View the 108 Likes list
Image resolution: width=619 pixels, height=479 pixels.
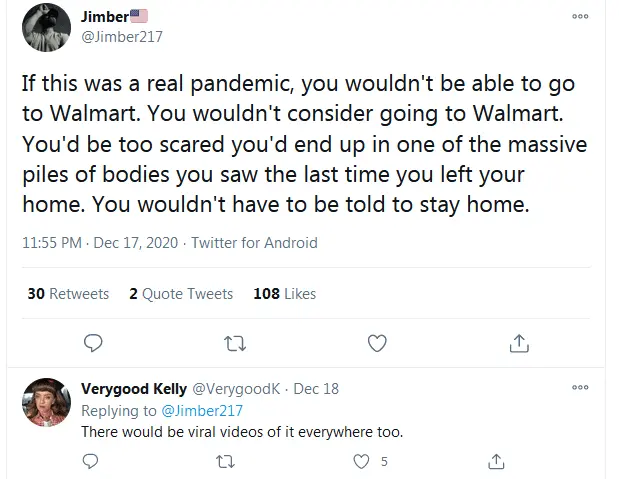[285, 294]
